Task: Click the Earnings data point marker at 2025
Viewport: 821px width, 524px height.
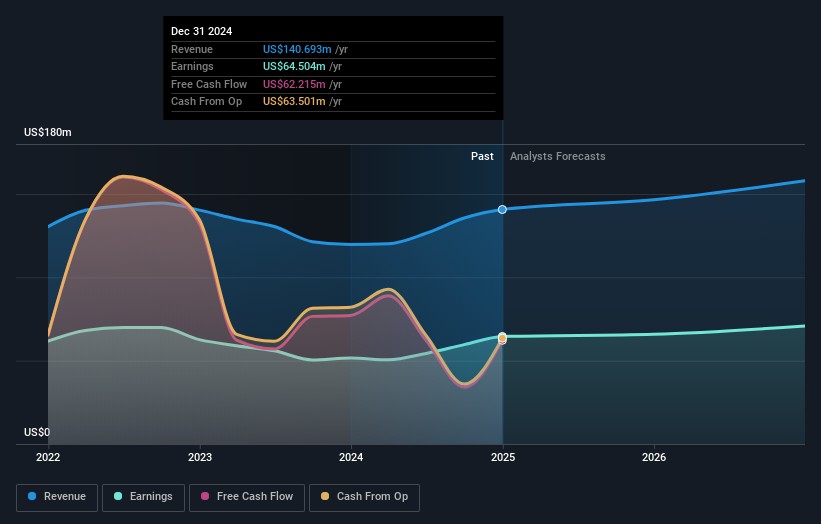Action: (x=502, y=337)
